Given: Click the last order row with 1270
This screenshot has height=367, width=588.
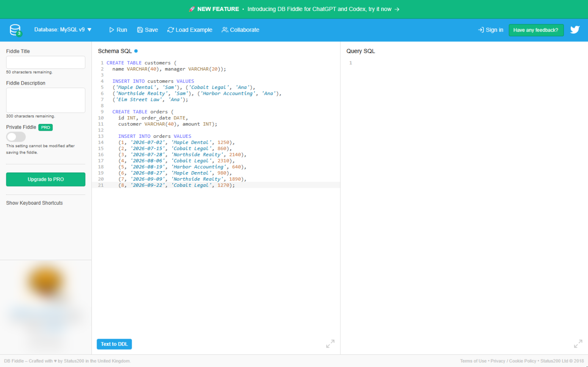Looking at the screenshot, I should point(177,185).
